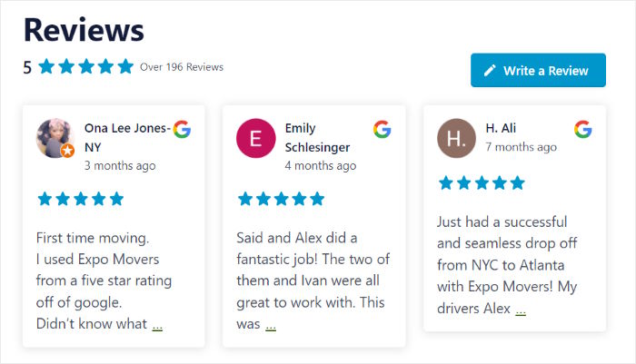Viewport: 636px width, 364px height.
Task: Expand Ona Lee Jones review text ellipsis
Action: click(157, 324)
